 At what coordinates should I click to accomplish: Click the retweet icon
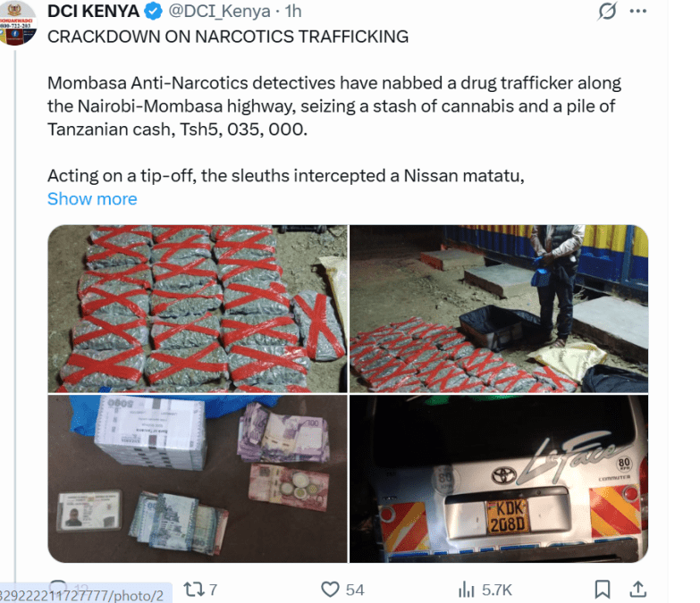[194, 590]
